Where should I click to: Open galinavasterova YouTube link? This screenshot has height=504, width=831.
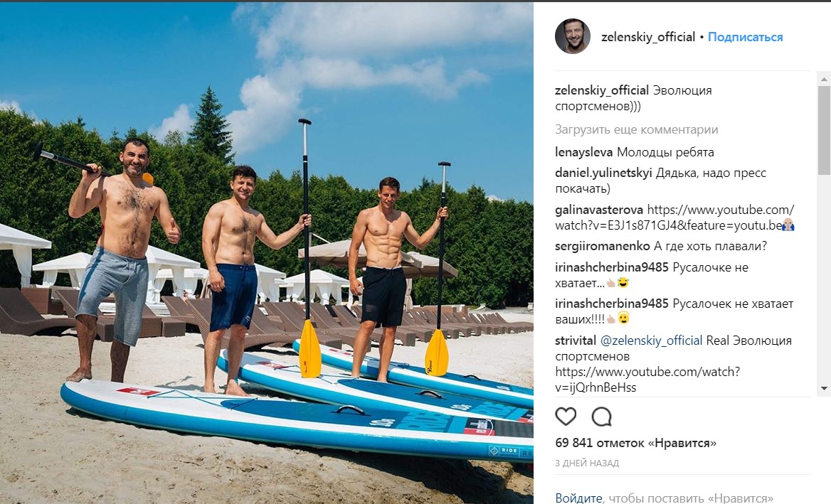pos(673,218)
